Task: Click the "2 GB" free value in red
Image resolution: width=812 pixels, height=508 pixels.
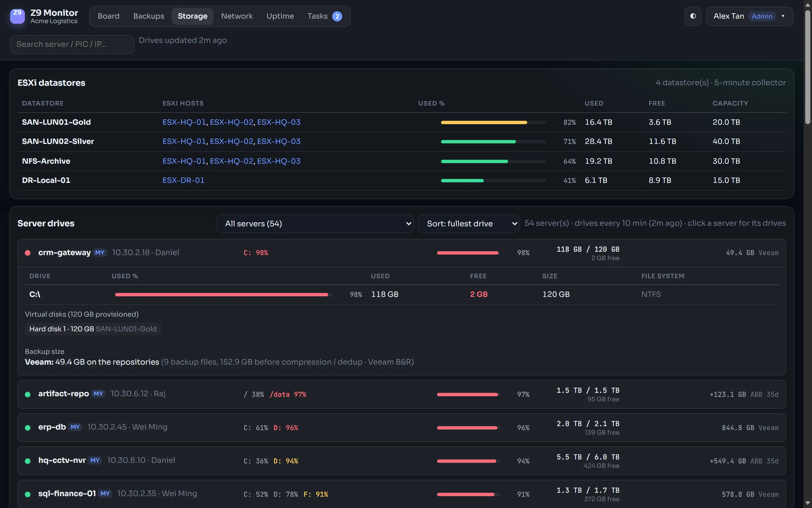Action: coord(479,294)
